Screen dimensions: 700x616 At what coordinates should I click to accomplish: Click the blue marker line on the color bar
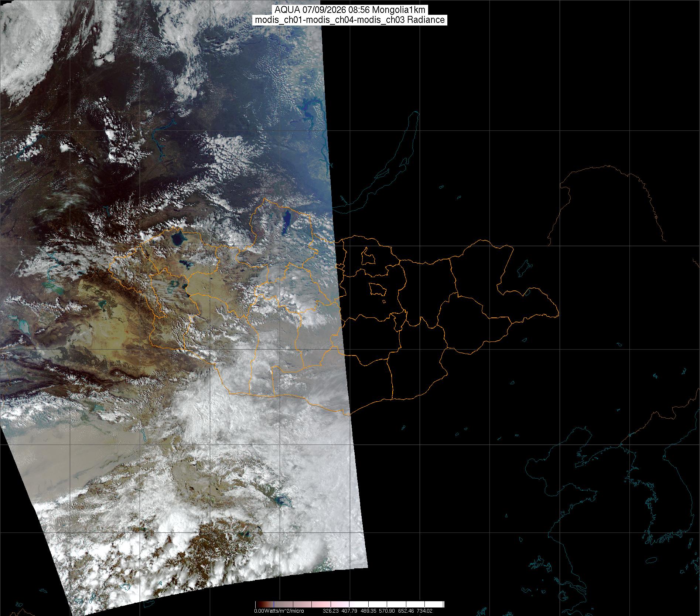pyautogui.click(x=274, y=604)
